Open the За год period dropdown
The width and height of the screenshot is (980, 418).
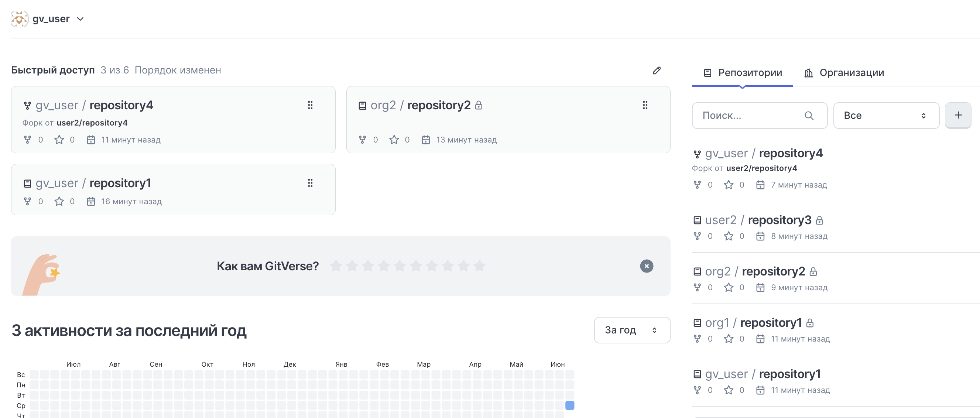632,330
